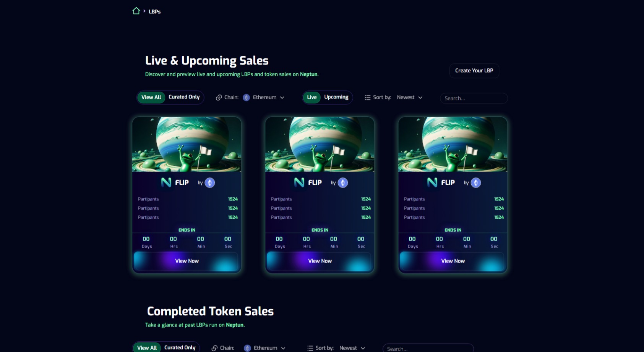Click the Neptun N logo on first card
The width and height of the screenshot is (644, 352).
tap(166, 182)
